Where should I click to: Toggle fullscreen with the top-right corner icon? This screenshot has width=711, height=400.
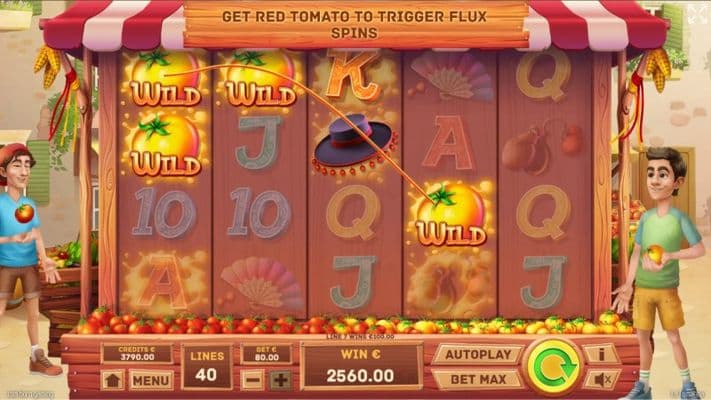coord(698,14)
